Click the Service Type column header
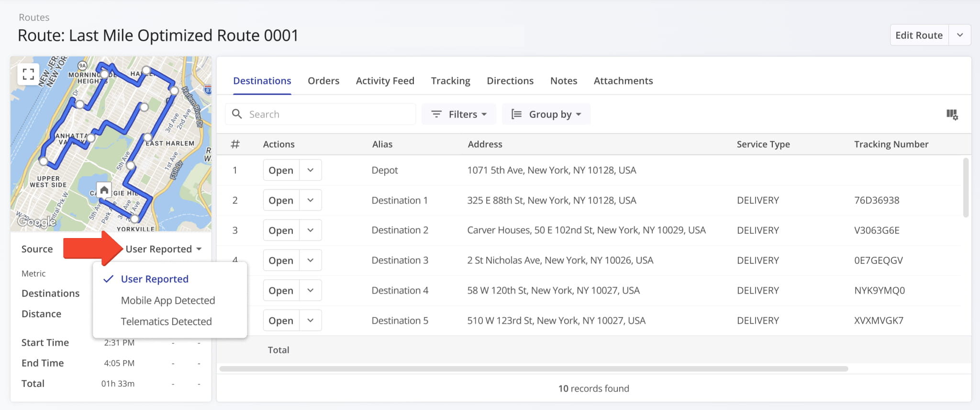Image resolution: width=980 pixels, height=410 pixels. [x=763, y=144]
